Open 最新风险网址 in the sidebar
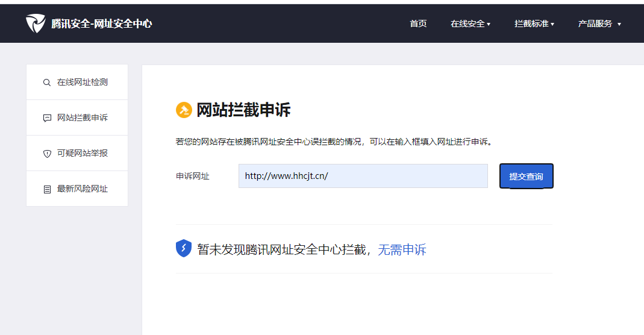Viewport: 644px width, 335px height. click(x=77, y=189)
